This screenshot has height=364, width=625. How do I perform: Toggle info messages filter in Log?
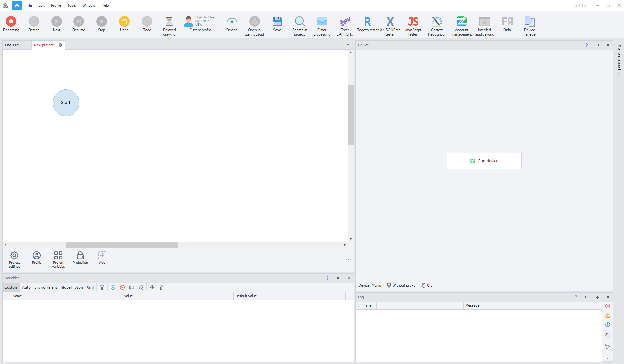click(608, 325)
